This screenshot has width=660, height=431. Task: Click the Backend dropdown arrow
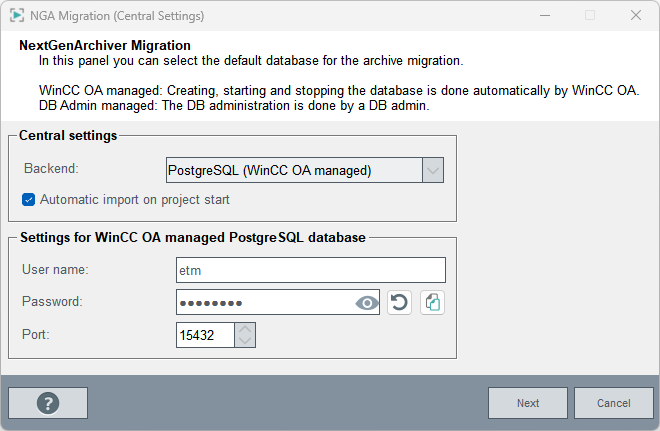pyautogui.click(x=433, y=170)
